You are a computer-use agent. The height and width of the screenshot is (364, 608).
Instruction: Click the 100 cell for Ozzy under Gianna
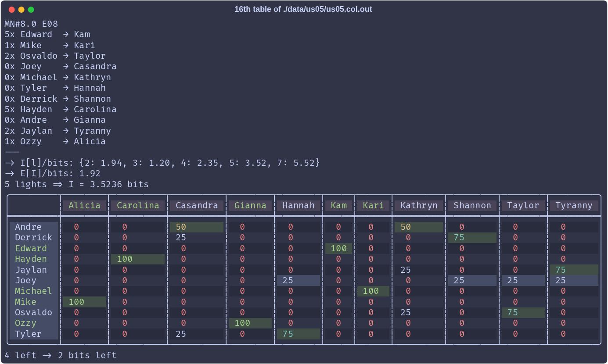pos(250,323)
